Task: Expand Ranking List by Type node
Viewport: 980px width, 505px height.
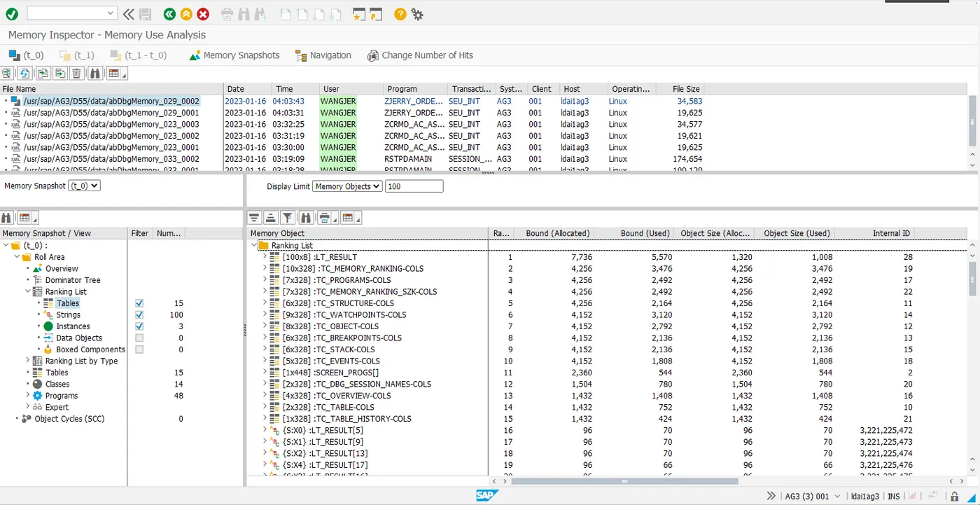Action: pyautogui.click(x=28, y=361)
